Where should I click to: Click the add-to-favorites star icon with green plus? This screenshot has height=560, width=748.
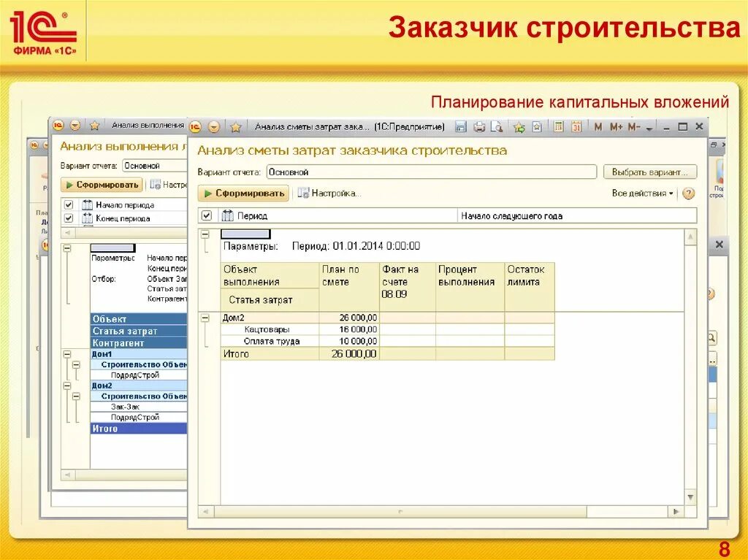point(519,127)
